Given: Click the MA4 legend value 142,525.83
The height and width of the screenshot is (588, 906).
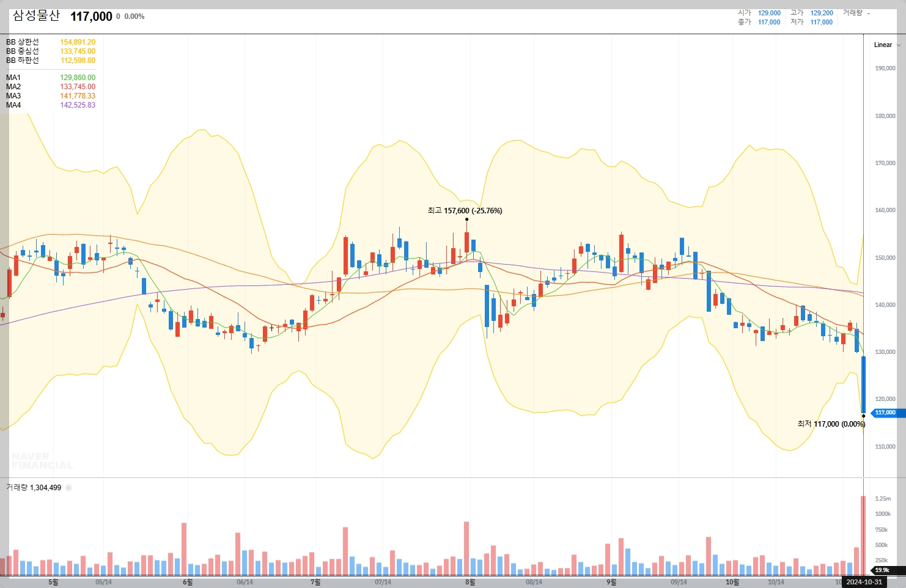Looking at the screenshot, I should click(x=78, y=105).
